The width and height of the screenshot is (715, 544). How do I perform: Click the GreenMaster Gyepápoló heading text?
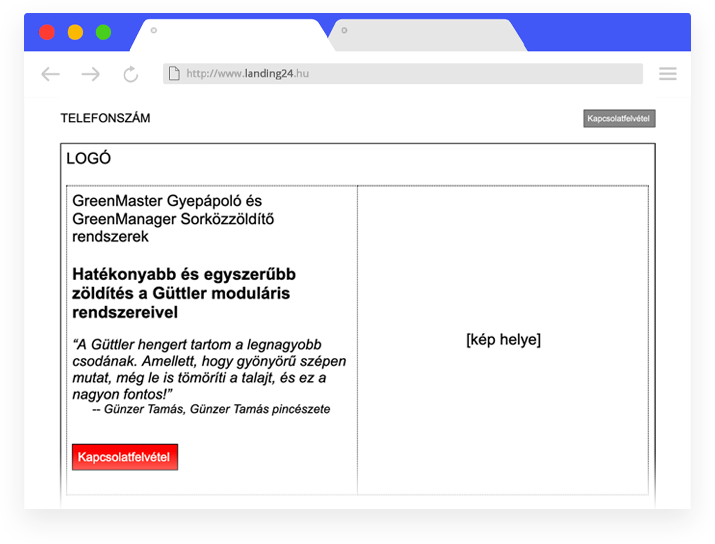pos(173,219)
